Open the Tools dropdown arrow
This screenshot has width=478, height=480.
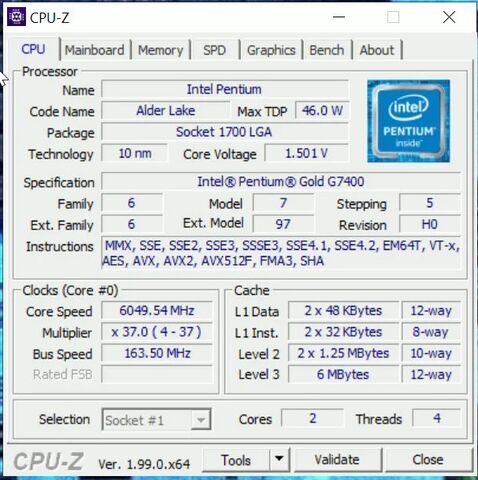279,459
